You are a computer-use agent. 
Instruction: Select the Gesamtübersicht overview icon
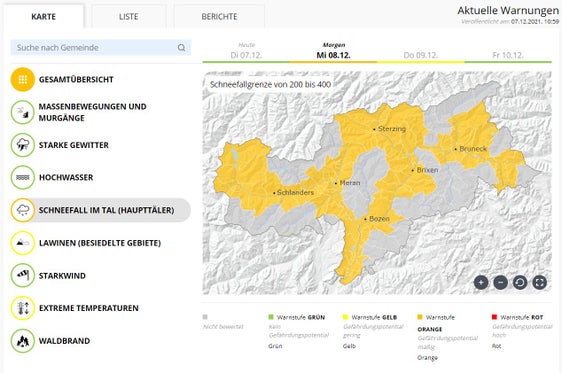23,80
